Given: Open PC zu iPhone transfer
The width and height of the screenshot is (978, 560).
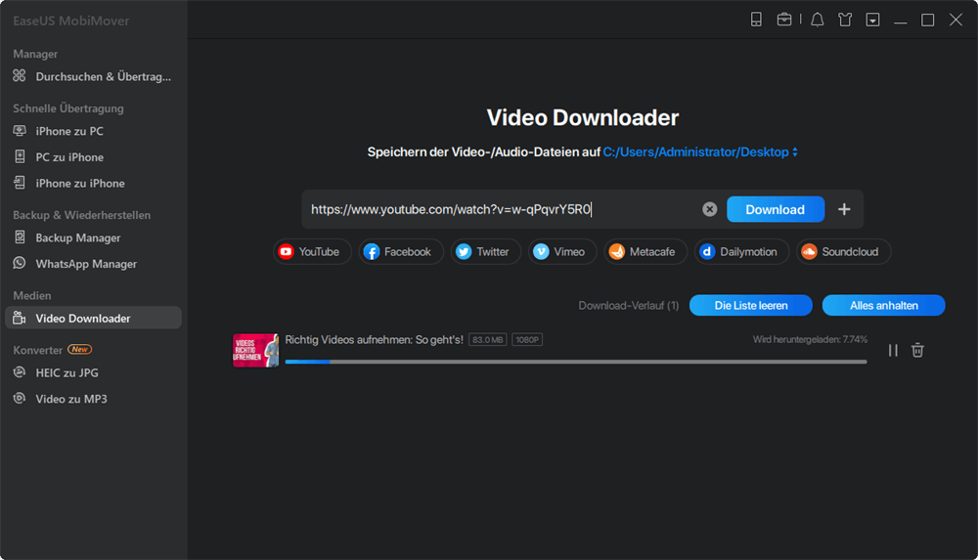Looking at the screenshot, I should [93, 157].
